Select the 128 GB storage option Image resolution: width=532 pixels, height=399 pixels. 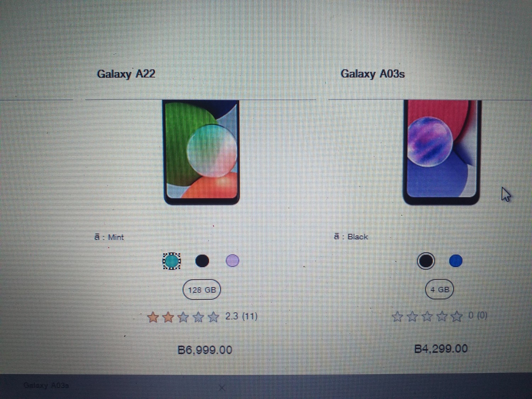coord(202,290)
